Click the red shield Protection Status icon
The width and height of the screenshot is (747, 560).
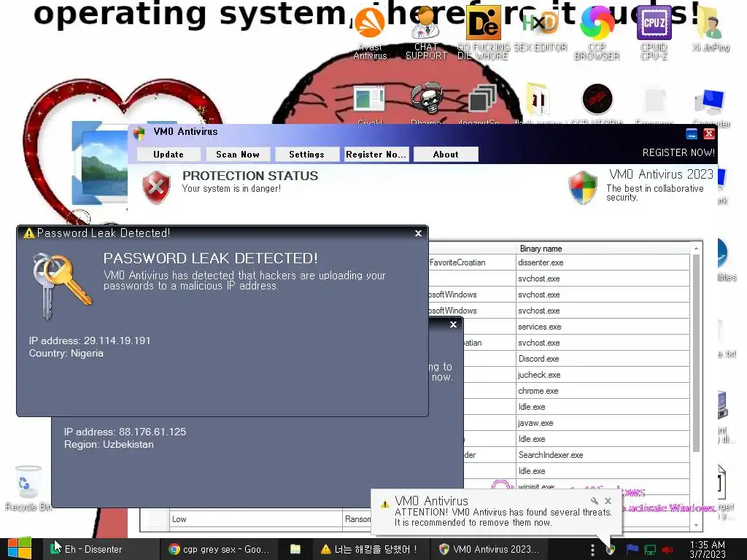(156, 187)
